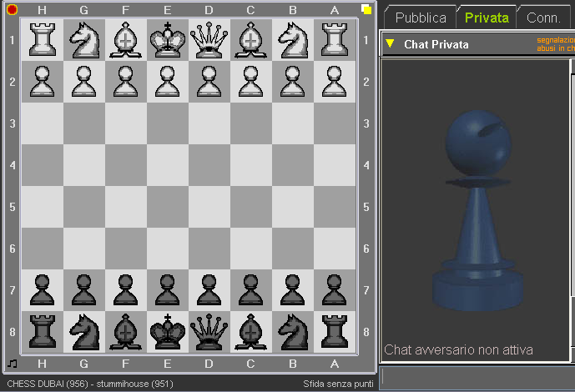Click the segnalazione abusi in chat link
This screenshot has height=392, width=575.
(555, 44)
